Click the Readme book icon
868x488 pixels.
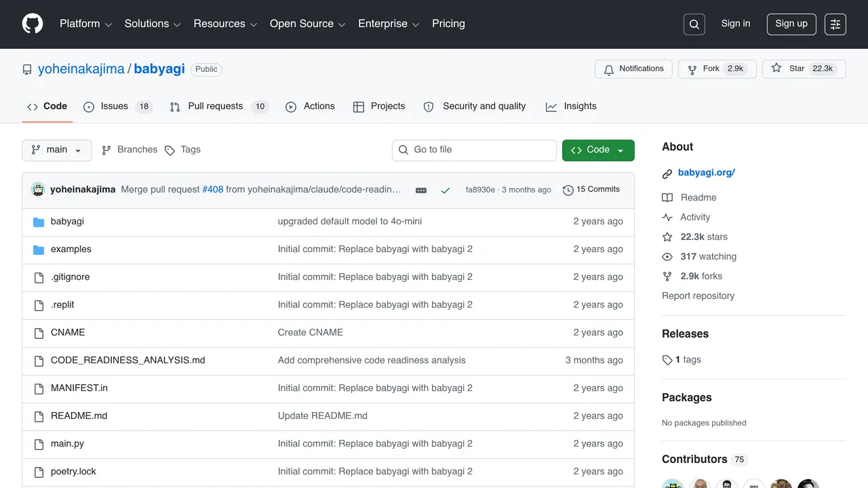coord(667,198)
